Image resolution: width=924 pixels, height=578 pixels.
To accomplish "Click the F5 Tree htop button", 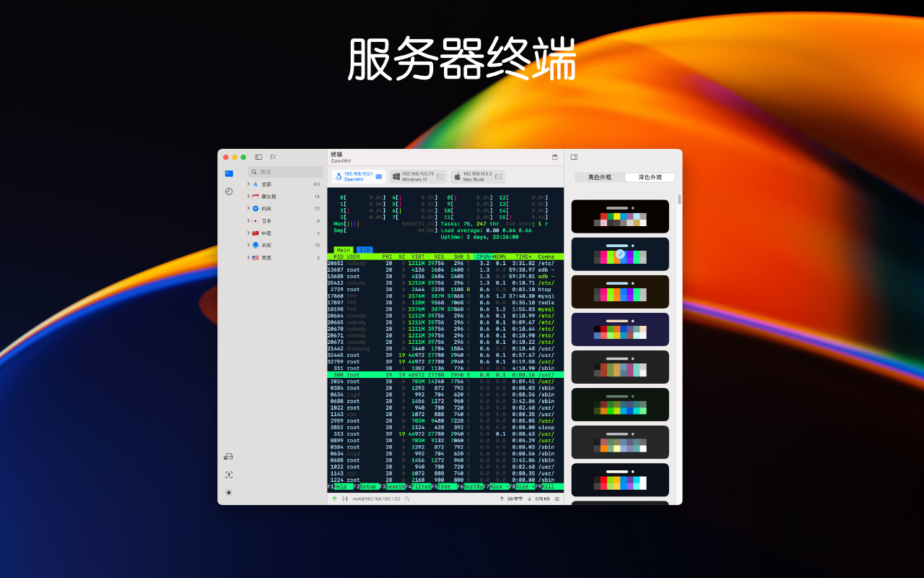I will point(445,487).
